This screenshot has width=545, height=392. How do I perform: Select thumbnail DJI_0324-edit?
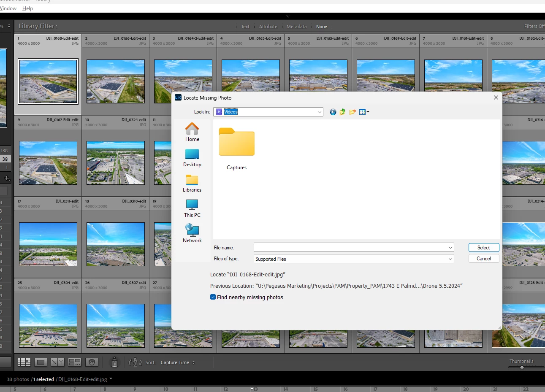116,163
